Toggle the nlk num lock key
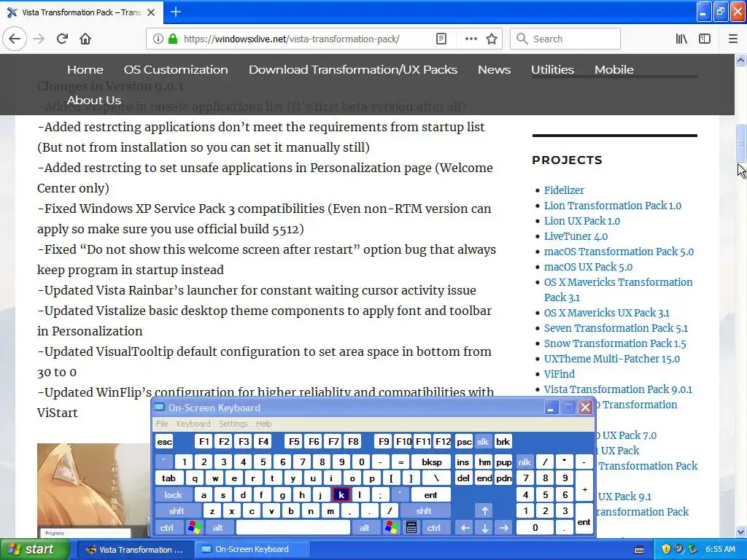The width and height of the screenshot is (747, 560). pyautogui.click(x=525, y=462)
